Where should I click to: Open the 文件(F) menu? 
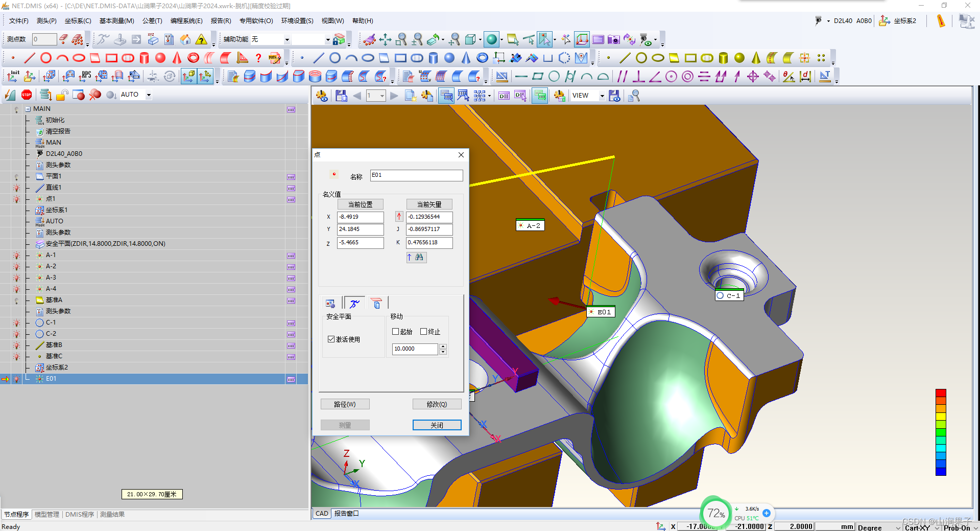(x=19, y=21)
